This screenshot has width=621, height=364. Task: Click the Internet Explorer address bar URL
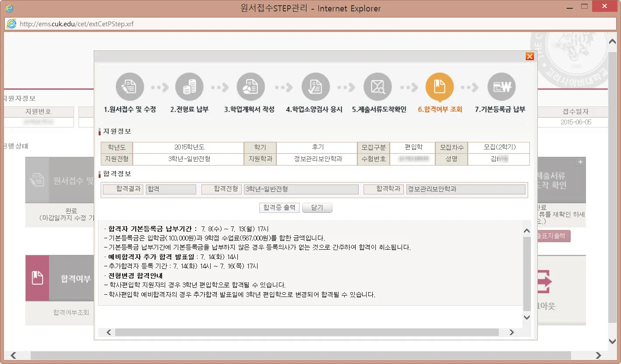click(x=77, y=24)
